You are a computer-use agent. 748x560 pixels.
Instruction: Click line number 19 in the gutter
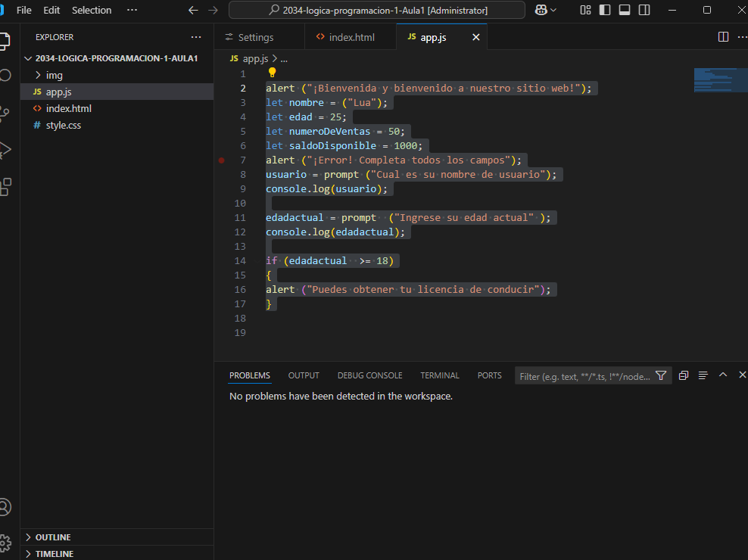(x=240, y=332)
